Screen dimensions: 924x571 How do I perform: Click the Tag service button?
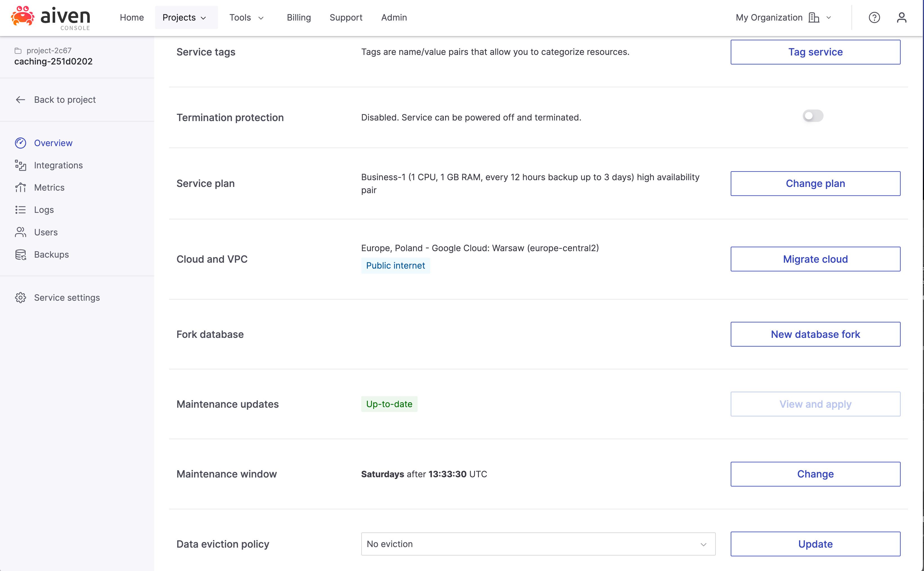(x=815, y=52)
